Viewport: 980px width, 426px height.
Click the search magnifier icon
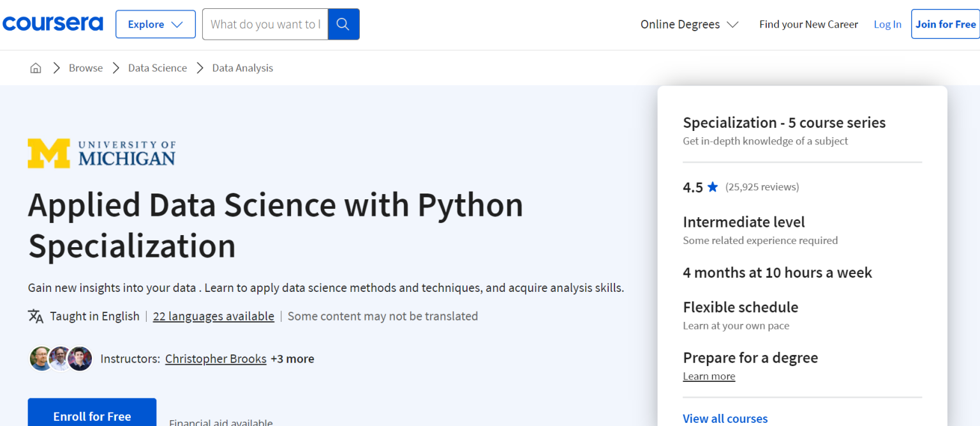(x=343, y=24)
